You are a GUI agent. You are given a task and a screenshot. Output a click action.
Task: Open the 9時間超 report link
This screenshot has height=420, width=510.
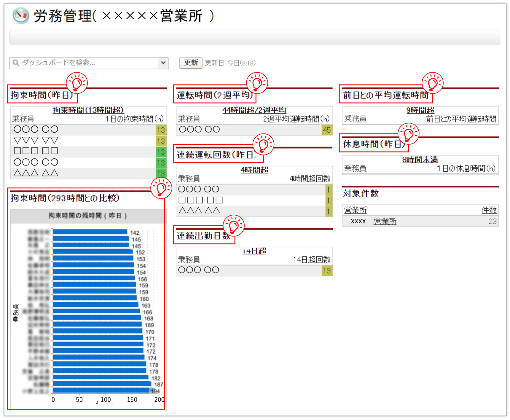point(420,110)
